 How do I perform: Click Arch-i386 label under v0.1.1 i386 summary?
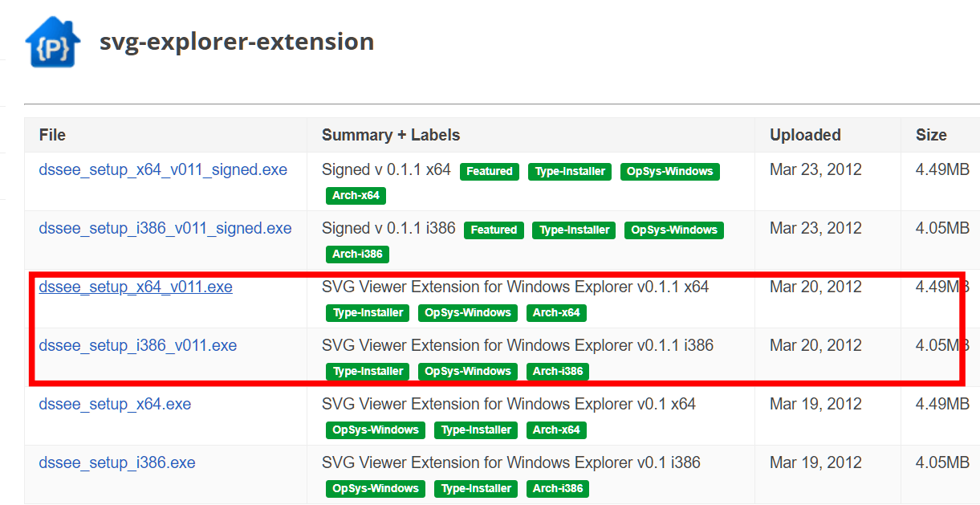pos(558,372)
